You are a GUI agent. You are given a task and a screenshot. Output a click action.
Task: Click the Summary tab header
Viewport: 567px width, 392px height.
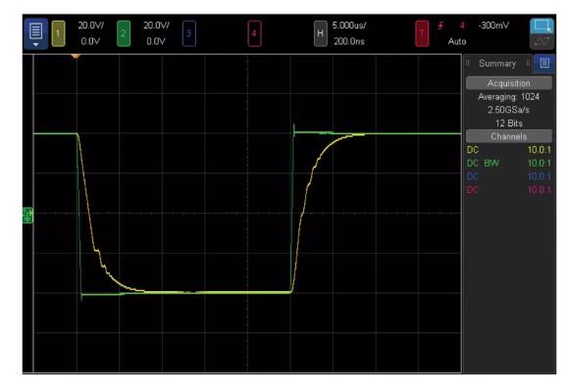[x=497, y=64]
